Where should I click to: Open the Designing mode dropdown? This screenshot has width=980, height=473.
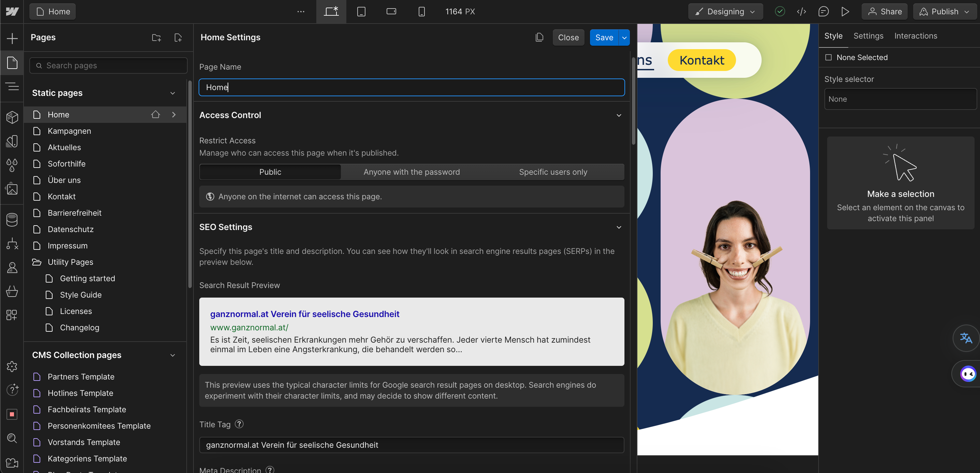725,11
